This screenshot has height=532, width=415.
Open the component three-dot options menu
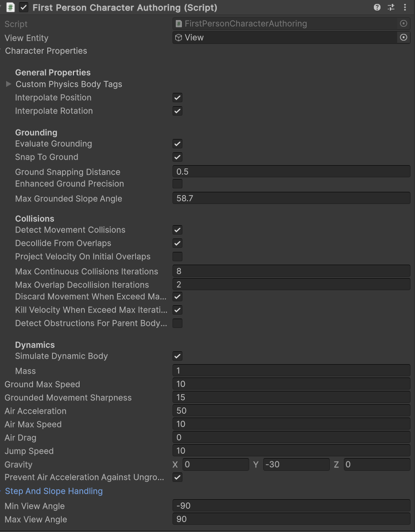(x=405, y=8)
